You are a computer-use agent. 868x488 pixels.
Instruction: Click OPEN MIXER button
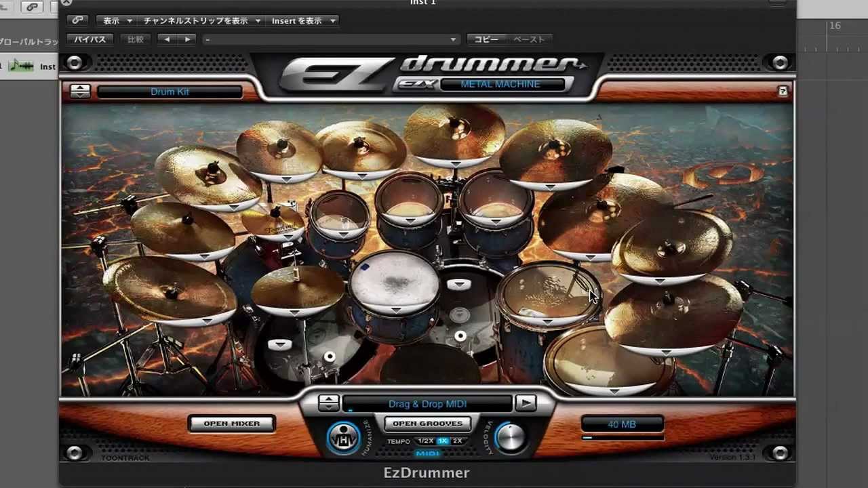click(x=232, y=424)
